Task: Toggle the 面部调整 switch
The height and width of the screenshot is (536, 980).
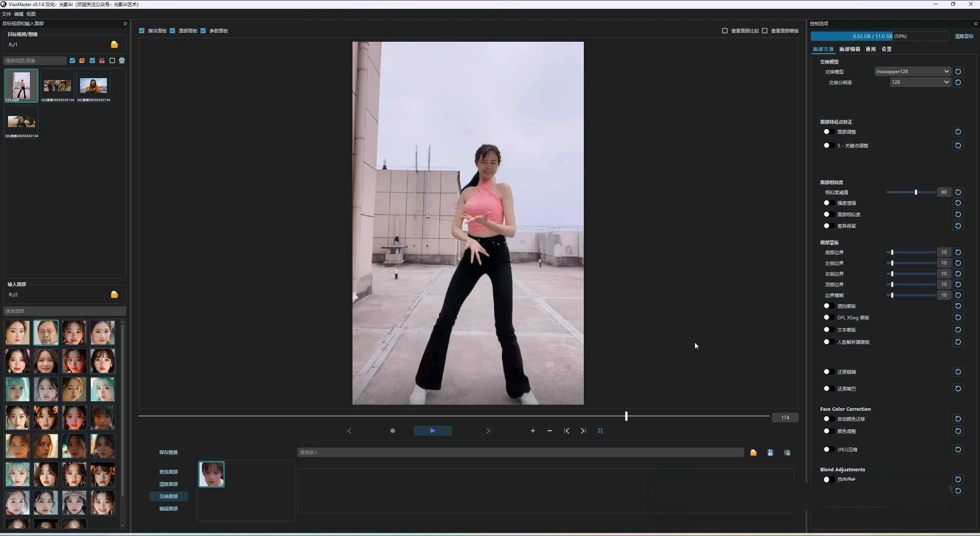Action: [828, 132]
